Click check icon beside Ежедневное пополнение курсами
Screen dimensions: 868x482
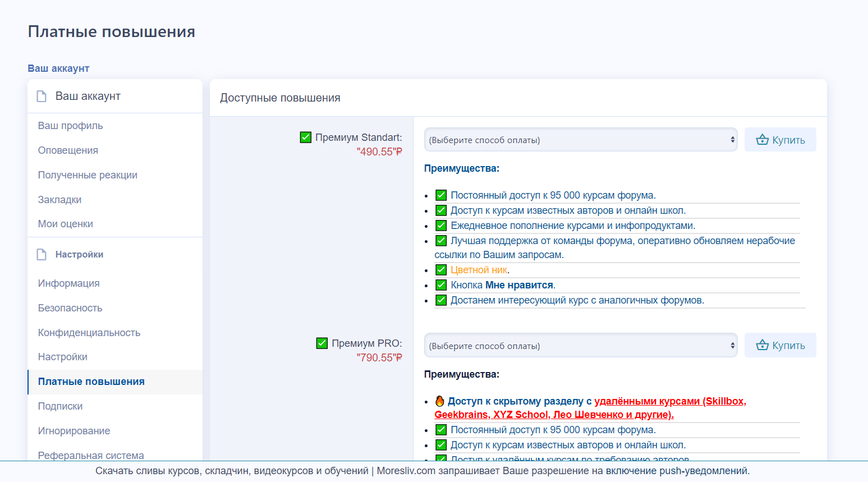pos(441,226)
